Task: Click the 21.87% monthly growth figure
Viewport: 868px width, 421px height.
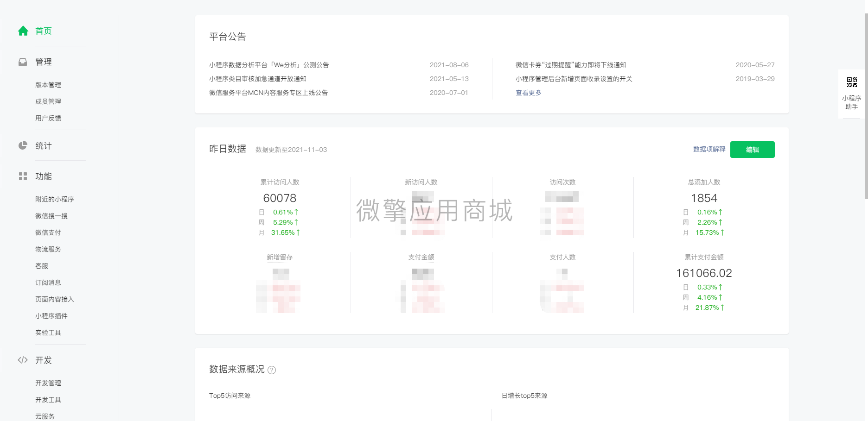Action: [x=707, y=308]
